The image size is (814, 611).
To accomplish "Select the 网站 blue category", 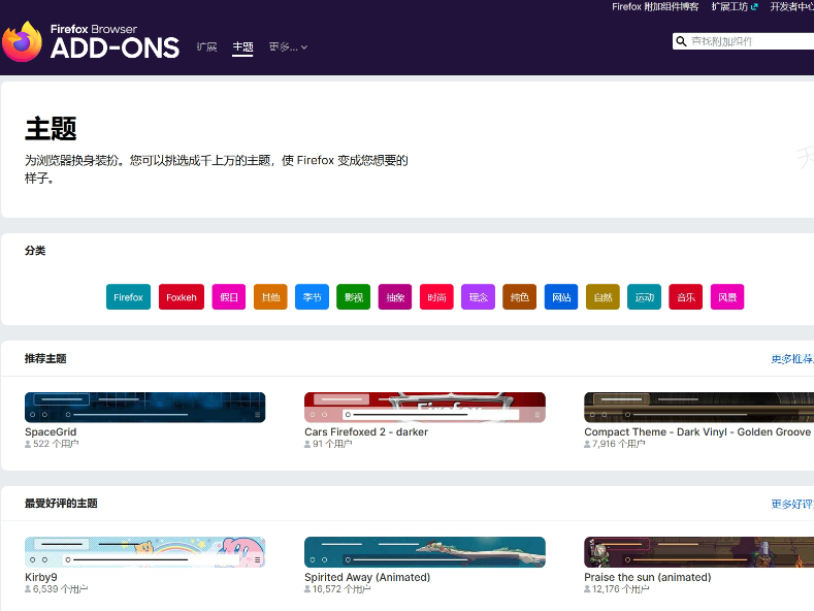I will [561, 297].
